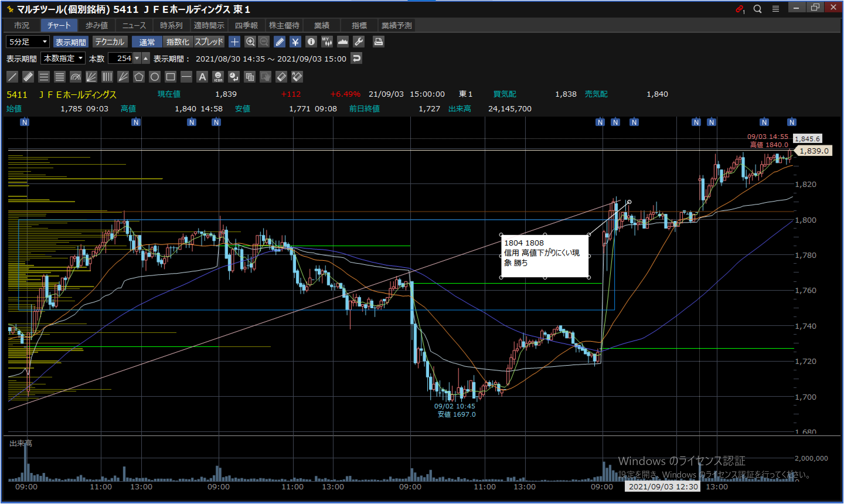Image resolution: width=844 pixels, height=504 pixels.
Task: Decrease bar count with down arrow
Action: pyautogui.click(x=137, y=58)
